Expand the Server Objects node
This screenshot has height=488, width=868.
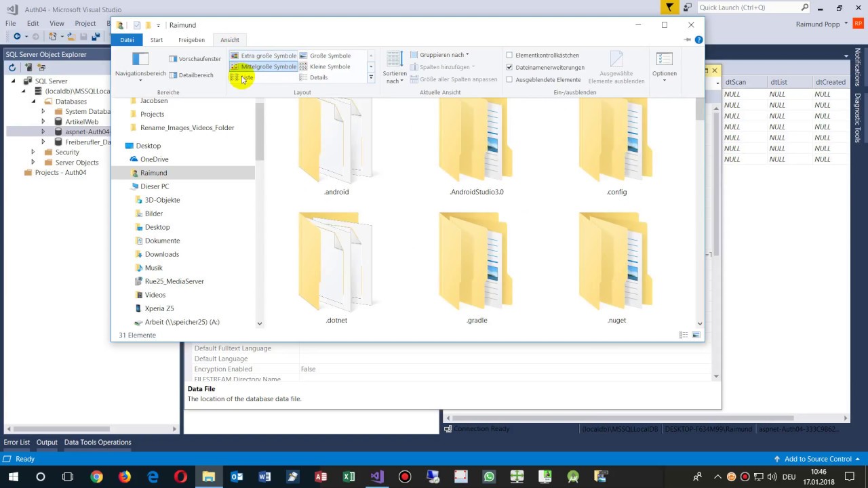coord(33,163)
